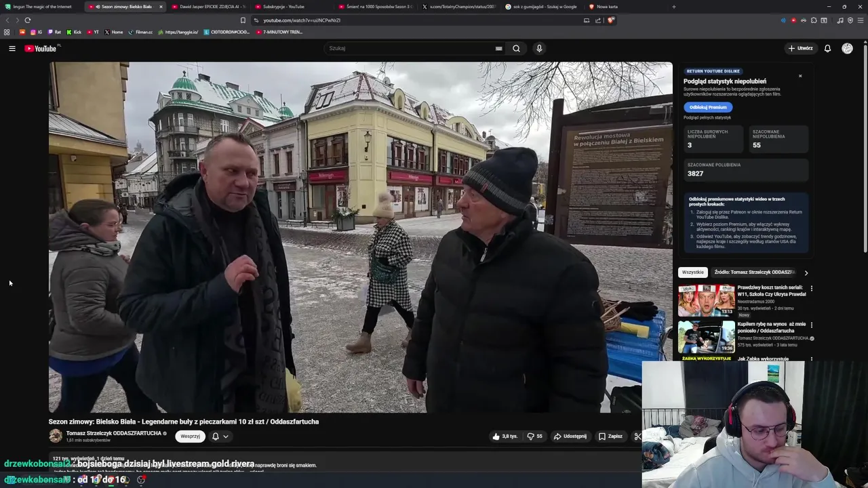Open video title Kupiłem rybę na wynos

pos(772,327)
